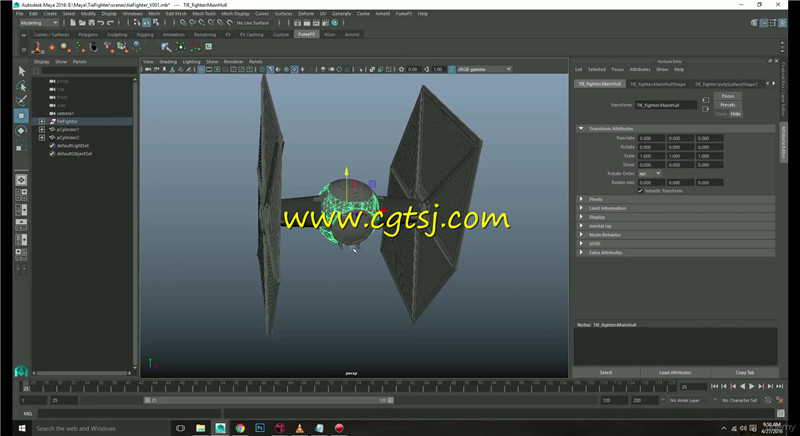This screenshot has height=436, width=800.
Task: Click viewport Select Camera icon
Action: click(148, 69)
